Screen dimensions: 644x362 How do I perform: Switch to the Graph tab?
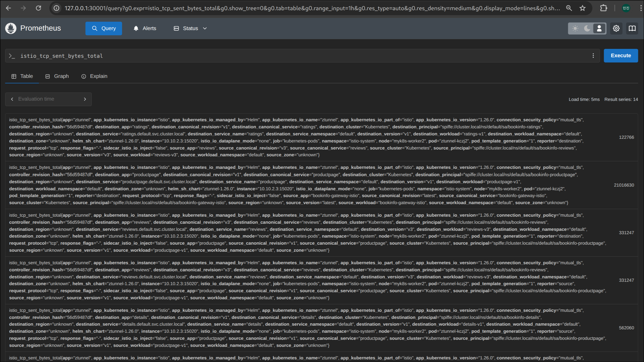(57, 76)
